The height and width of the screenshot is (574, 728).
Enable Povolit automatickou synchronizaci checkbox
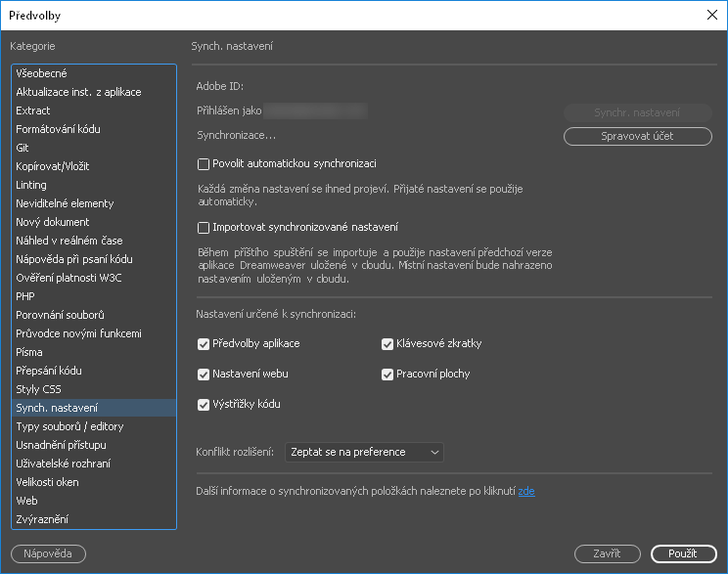204,164
